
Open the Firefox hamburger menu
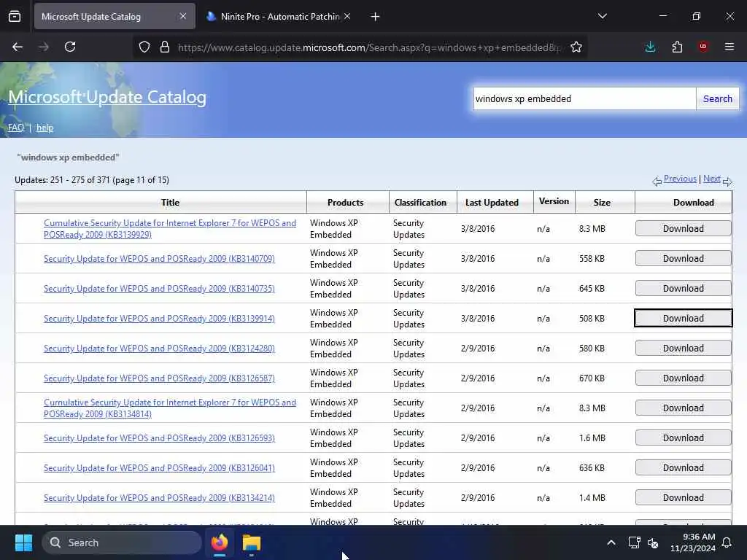729,47
